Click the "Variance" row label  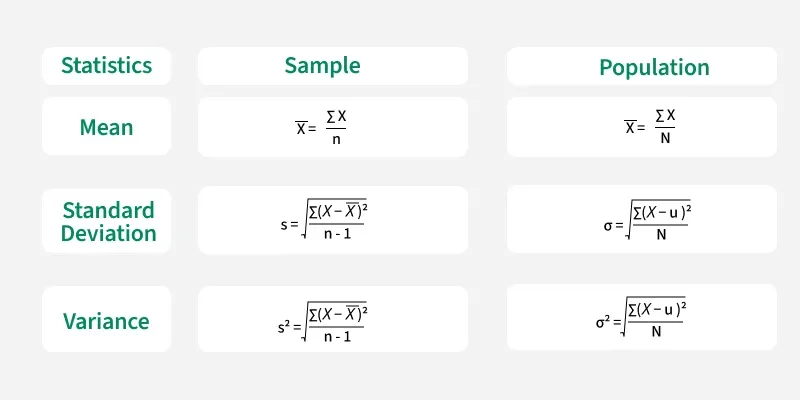(106, 321)
